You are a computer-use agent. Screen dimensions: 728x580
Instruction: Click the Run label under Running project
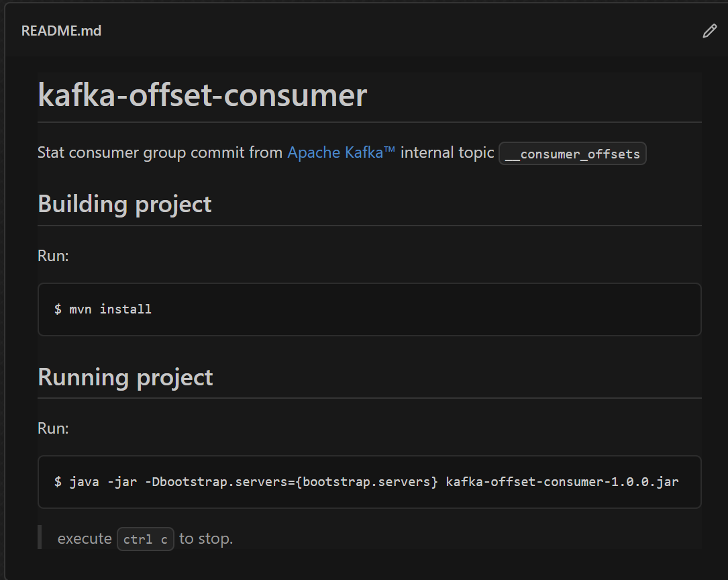53,428
